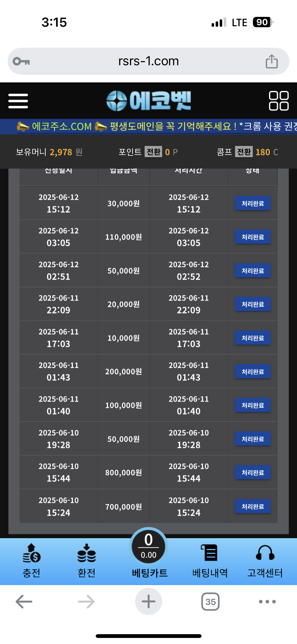The height and width of the screenshot is (644, 297).
Task: Open the hamburger menu
Action: (x=18, y=101)
